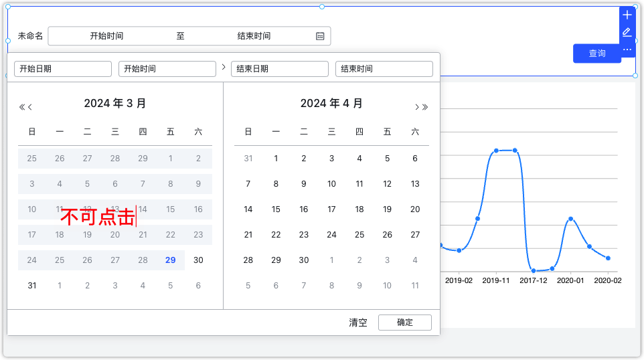Click the 确定 confirm button

(x=404, y=323)
